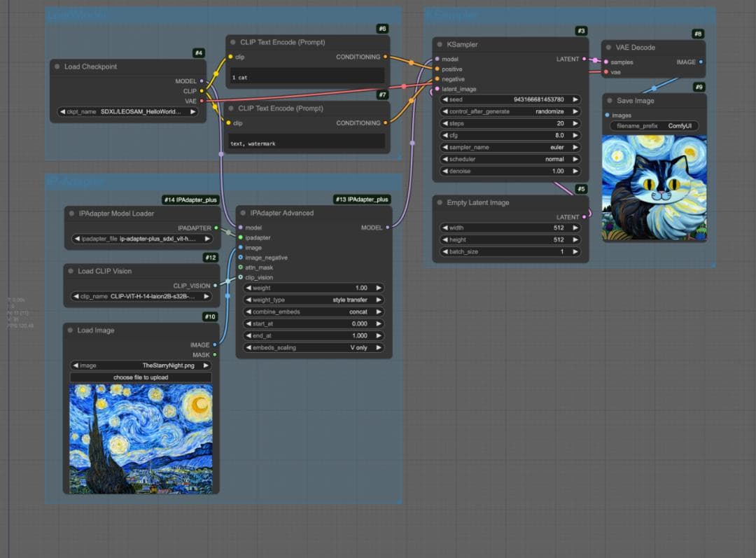
Task: Edit the negative prompt 'text, watermark'
Action: 307,142
